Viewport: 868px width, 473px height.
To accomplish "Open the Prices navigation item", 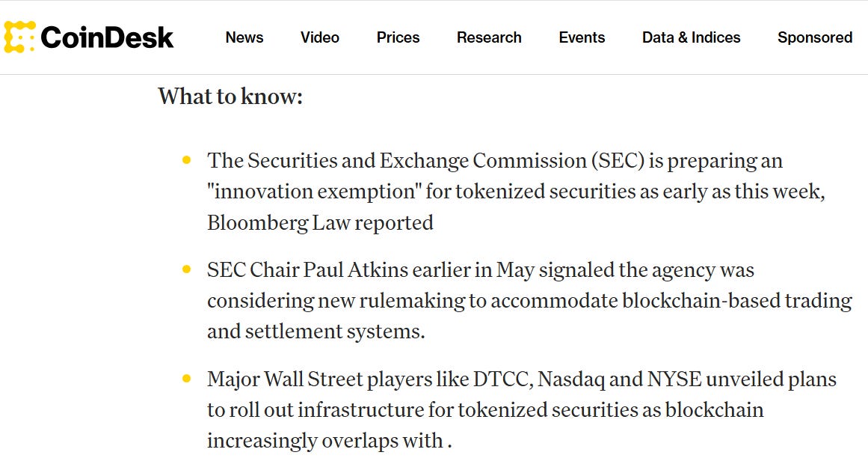I will pos(398,37).
